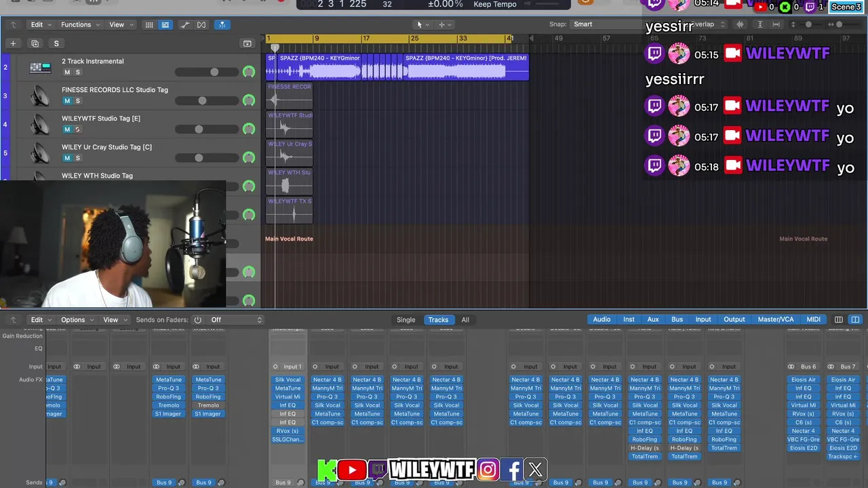Click the tracks area up arrow icon

[13, 25]
